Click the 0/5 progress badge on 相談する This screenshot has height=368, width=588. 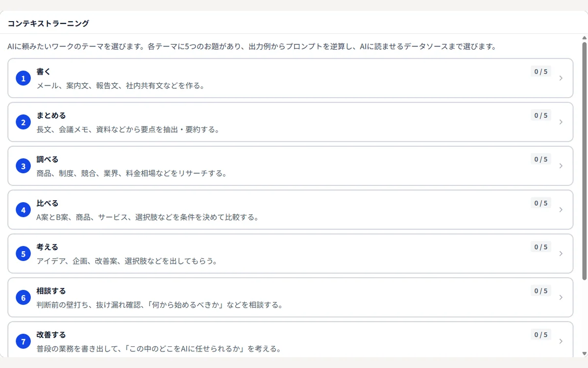(x=541, y=291)
